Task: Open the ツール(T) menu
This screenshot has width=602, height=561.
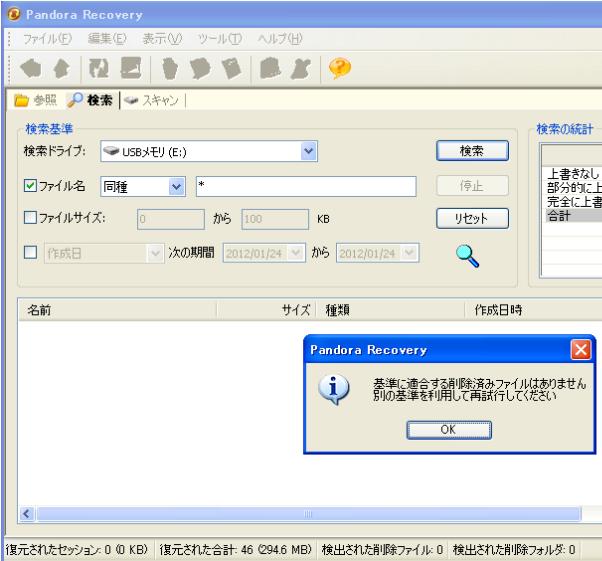Action: [220, 39]
